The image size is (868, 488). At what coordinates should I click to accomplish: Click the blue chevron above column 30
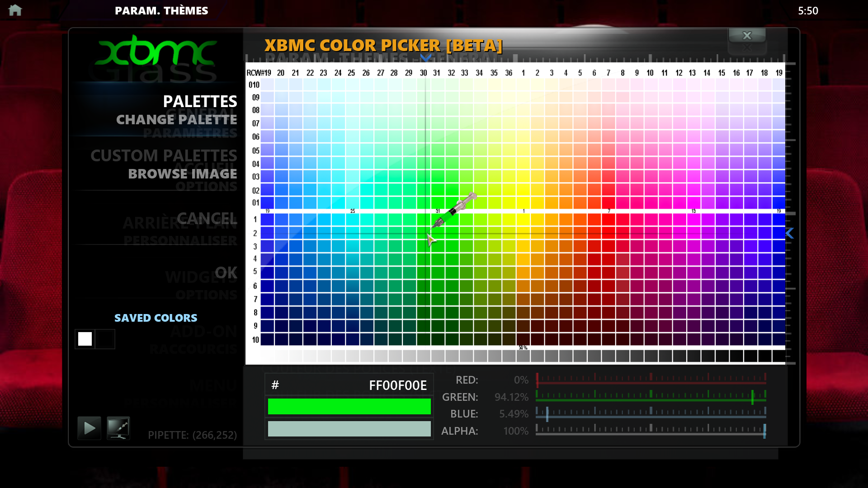pos(425,58)
